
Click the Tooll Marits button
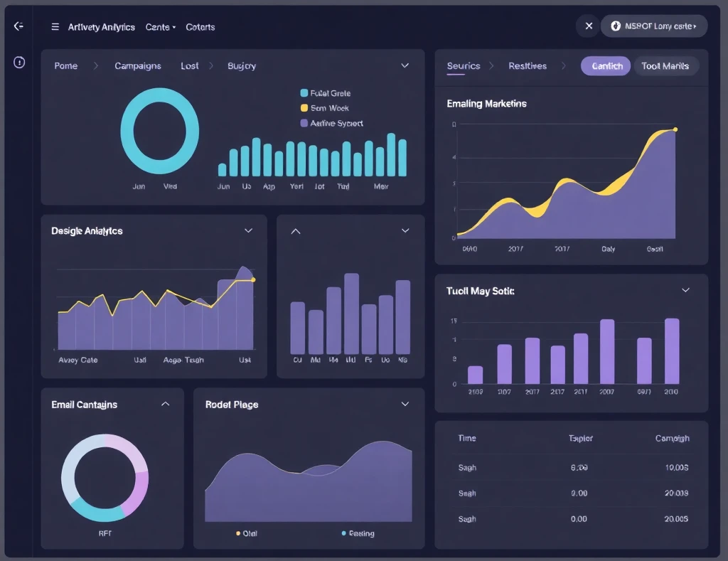tap(665, 66)
